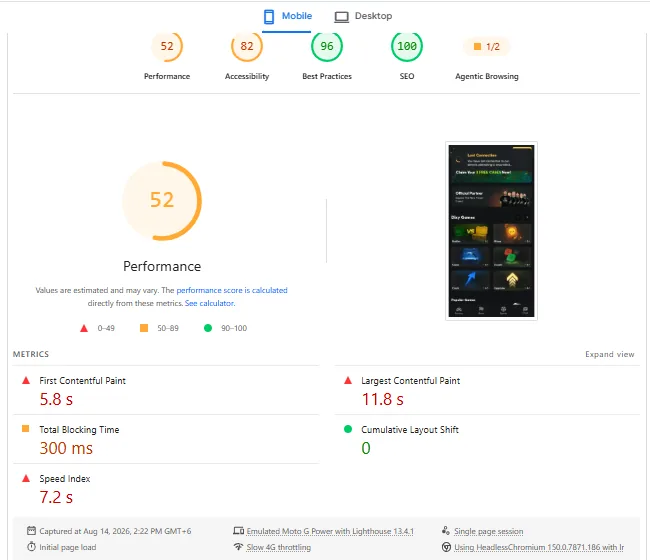This screenshot has height=560, width=650.
Task: Click the Performance heading below the large gauge
Action: (162, 266)
